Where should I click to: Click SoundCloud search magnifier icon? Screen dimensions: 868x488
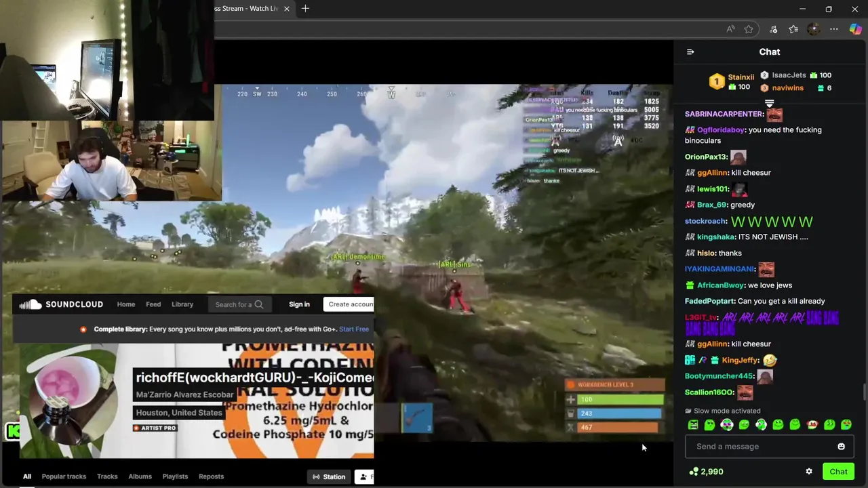click(258, 304)
